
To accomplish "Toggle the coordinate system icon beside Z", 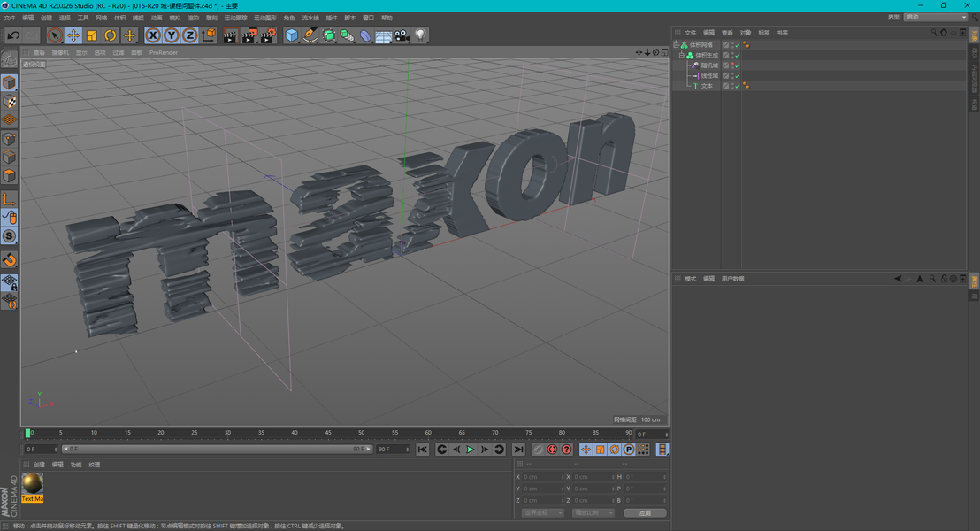I will [209, 35].
